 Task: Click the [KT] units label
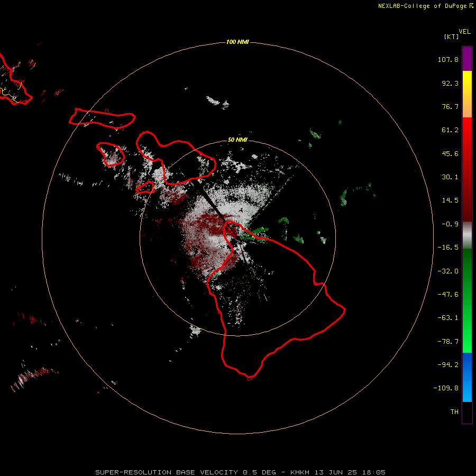point(451,36)
